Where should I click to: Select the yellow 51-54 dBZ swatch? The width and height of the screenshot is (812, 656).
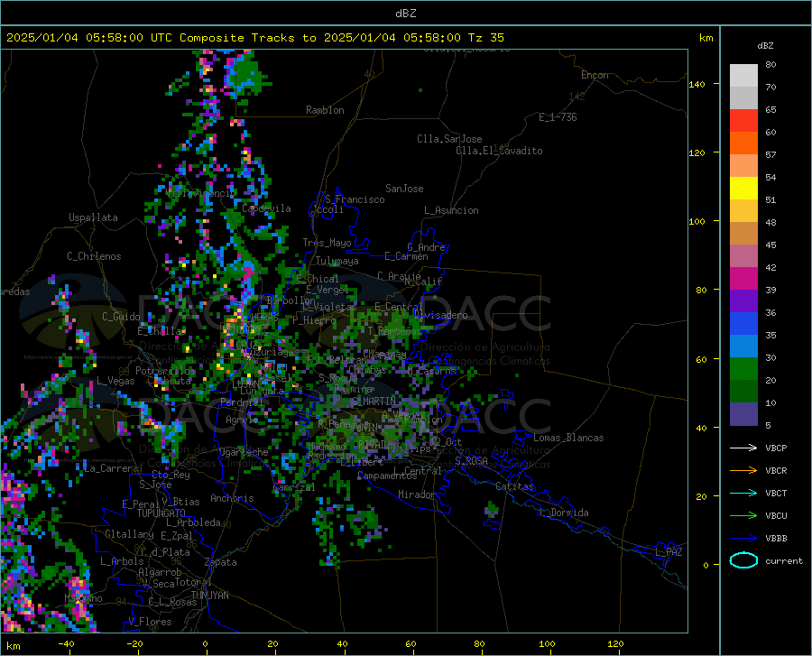pos(743,189)
